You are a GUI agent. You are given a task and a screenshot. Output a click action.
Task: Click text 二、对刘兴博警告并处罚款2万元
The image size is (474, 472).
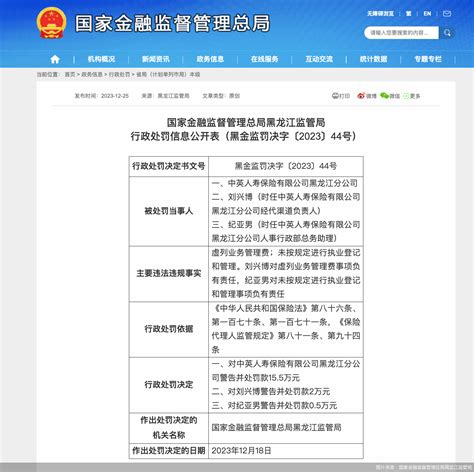pos(271,391)
